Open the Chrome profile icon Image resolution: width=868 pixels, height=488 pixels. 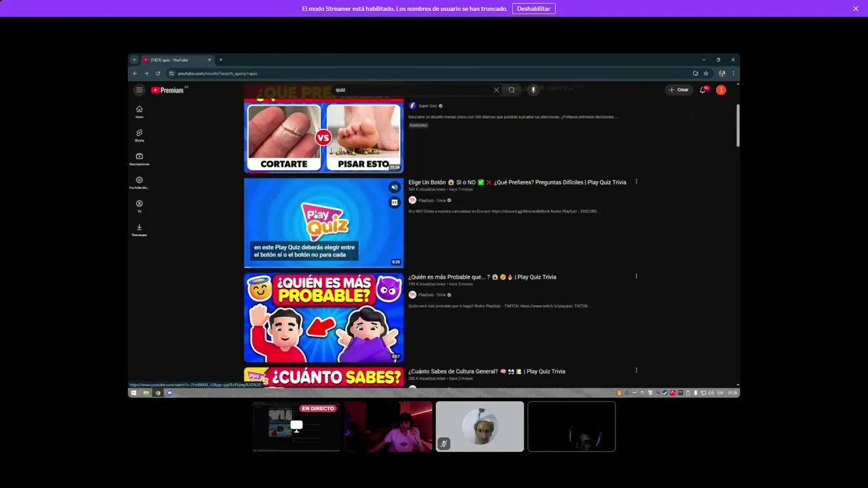point(722,73)
